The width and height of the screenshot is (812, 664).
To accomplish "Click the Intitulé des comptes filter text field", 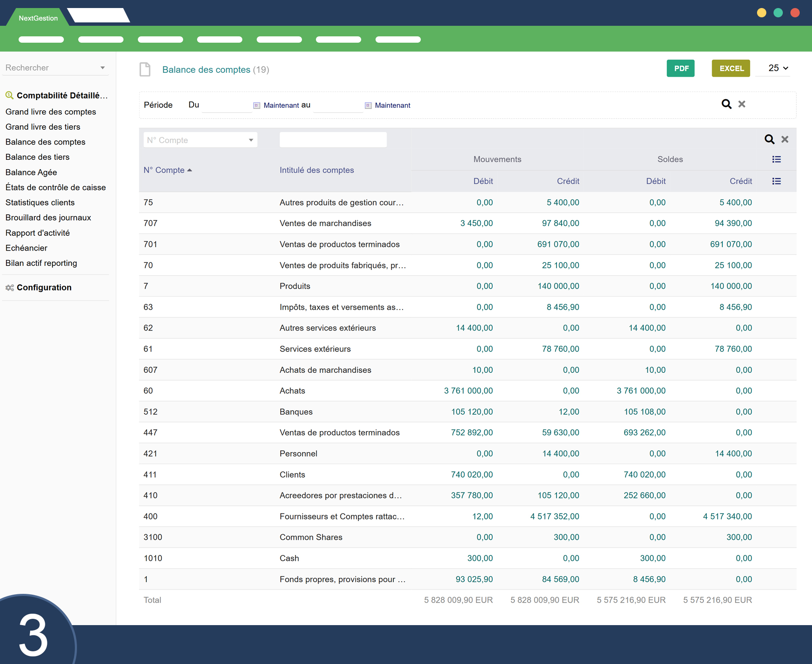I will coord(333,140).
